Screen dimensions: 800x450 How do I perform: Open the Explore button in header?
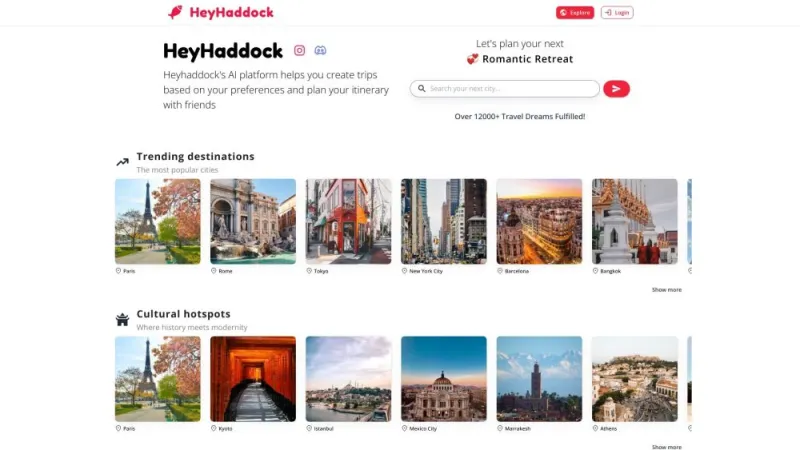tap(575, 12)
